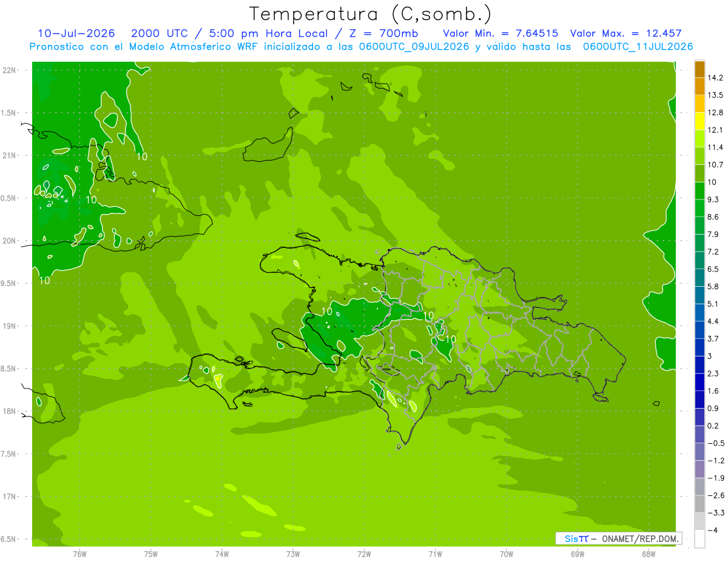728x562 pixels.
Task: Click the "68W" longitude axis label
Action: [x=649, y=554]
